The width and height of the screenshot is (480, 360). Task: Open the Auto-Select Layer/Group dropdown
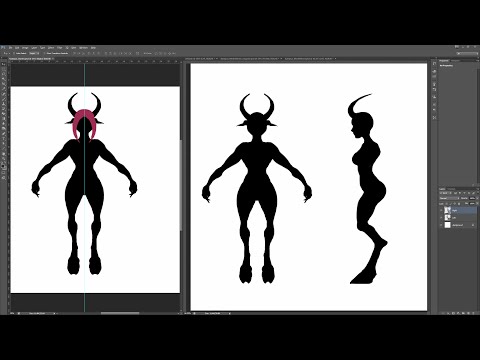coord(34,53)
